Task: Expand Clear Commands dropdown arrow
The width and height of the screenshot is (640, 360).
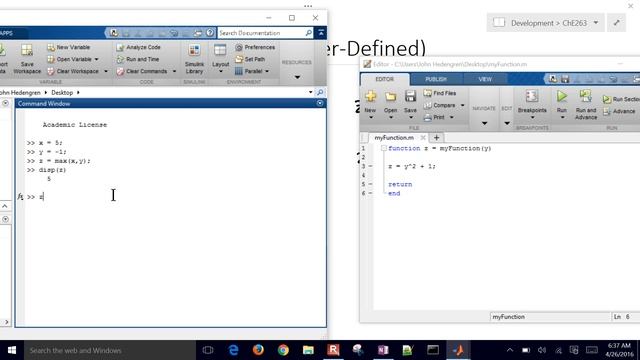Action: point(174,71)
